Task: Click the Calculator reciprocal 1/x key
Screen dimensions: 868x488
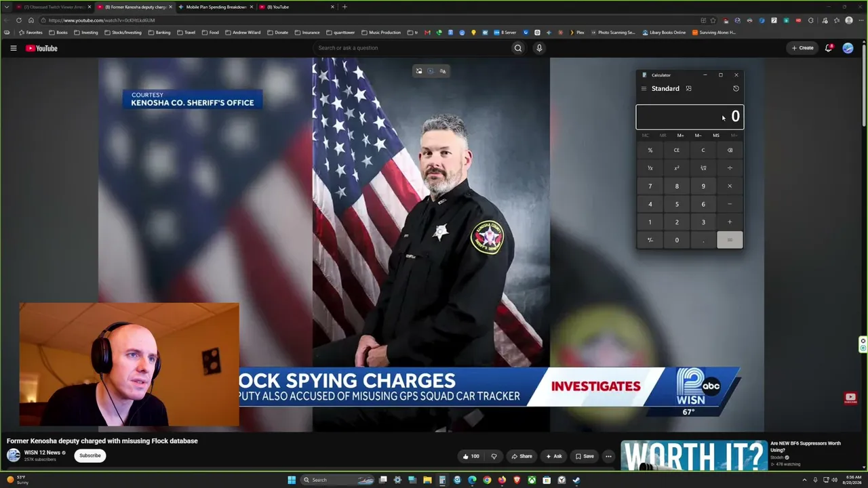Action: pyautogui.click(x=650, y=168)
